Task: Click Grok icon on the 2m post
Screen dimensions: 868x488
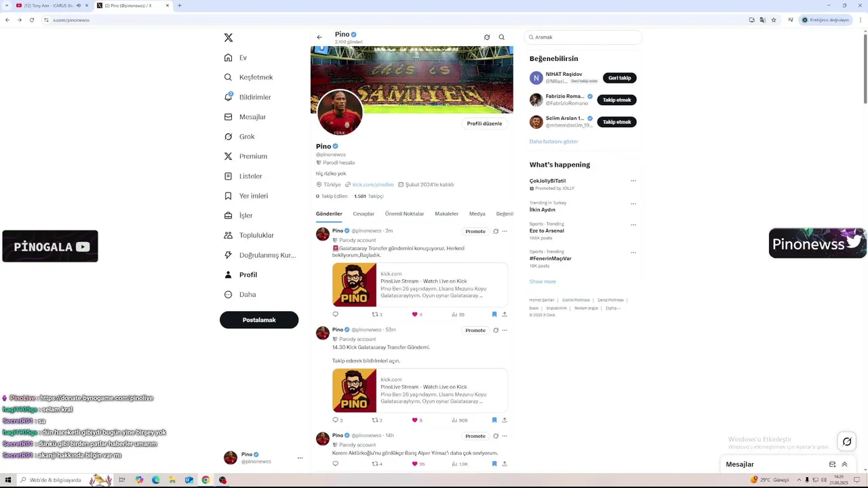Action: 496,231
